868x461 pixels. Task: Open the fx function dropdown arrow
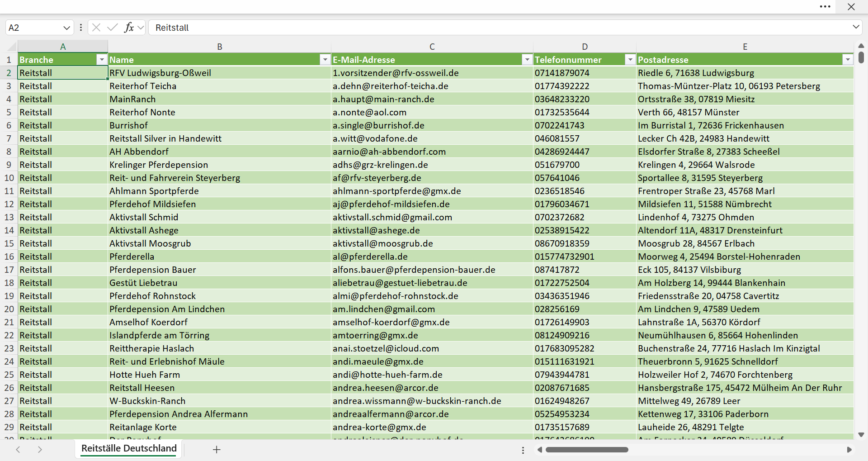point(141,28)
